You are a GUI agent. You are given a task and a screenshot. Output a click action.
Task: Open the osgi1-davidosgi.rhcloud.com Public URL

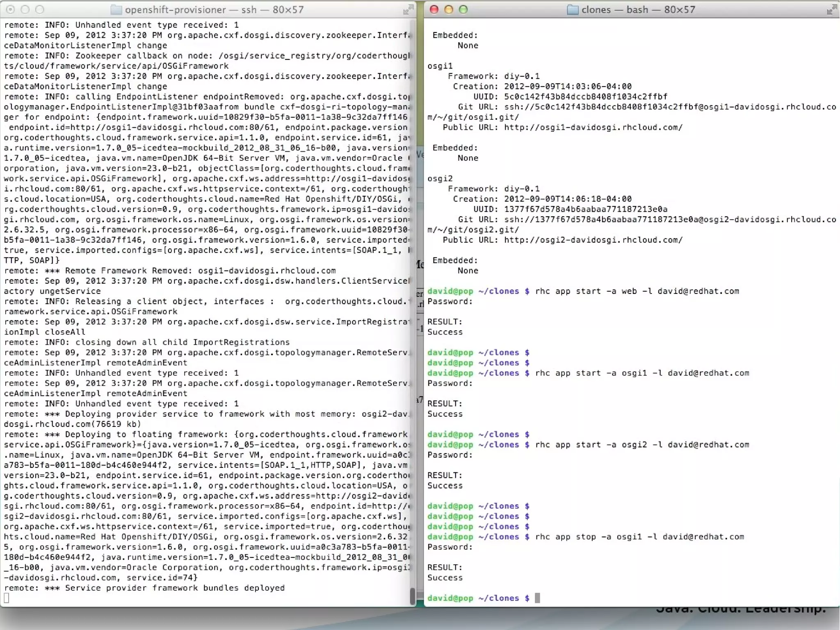tap(593, 127)
